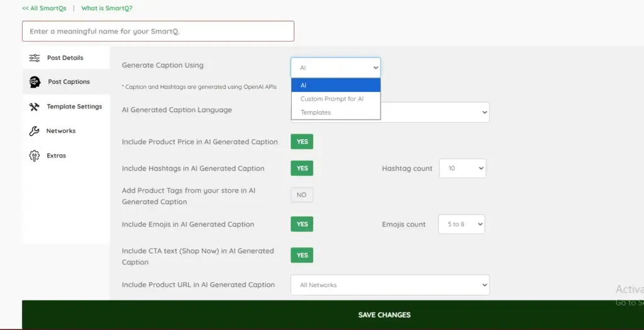Pick the highlighted AI option
This screenshot has width=644, height=330.
coord(336,85)
